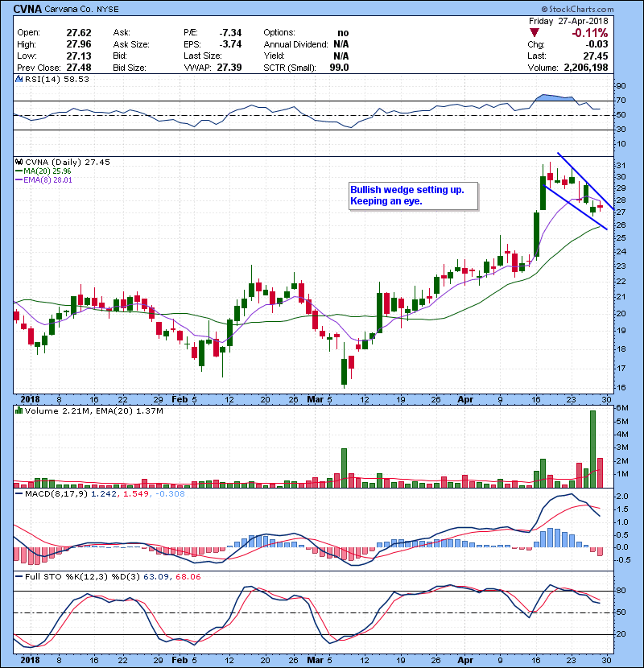Click the Carvana Co. NYSE company name

[x=81, y=9]
